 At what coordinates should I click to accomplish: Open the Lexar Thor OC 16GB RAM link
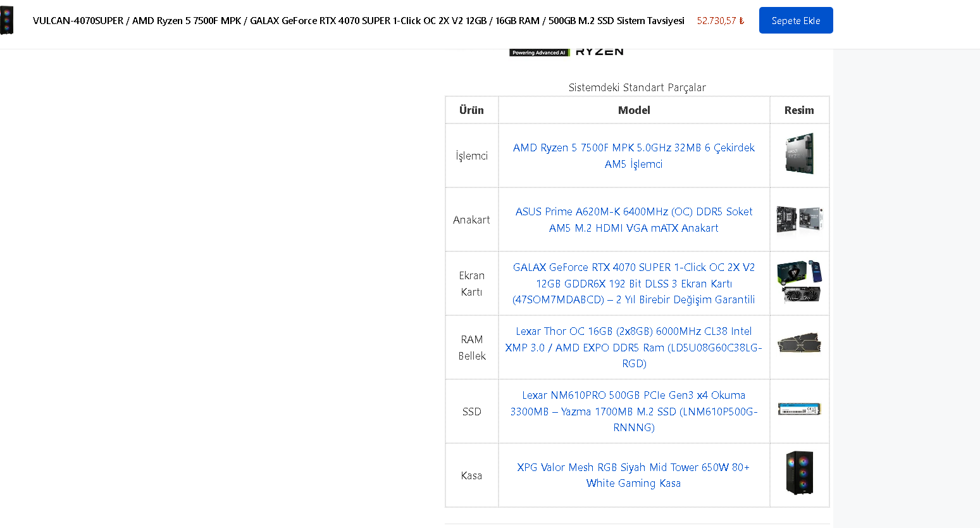tap(634, 348)
